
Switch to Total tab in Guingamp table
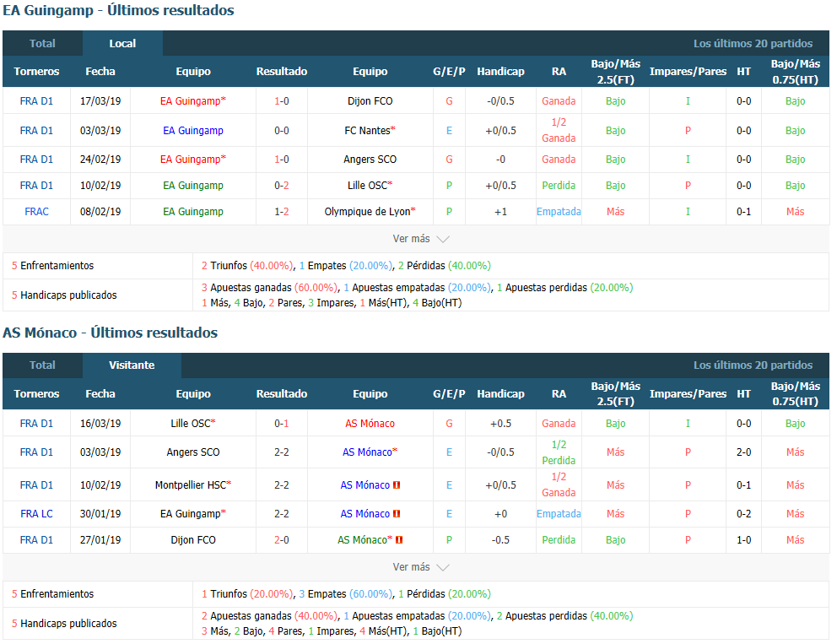pyautogui.click(x=42, y=44)
